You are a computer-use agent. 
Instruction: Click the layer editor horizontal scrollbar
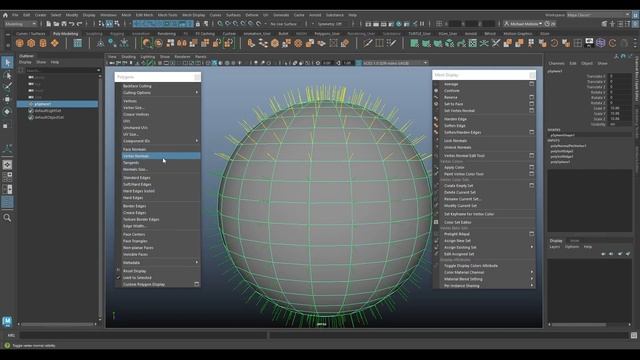coord(578,324)
